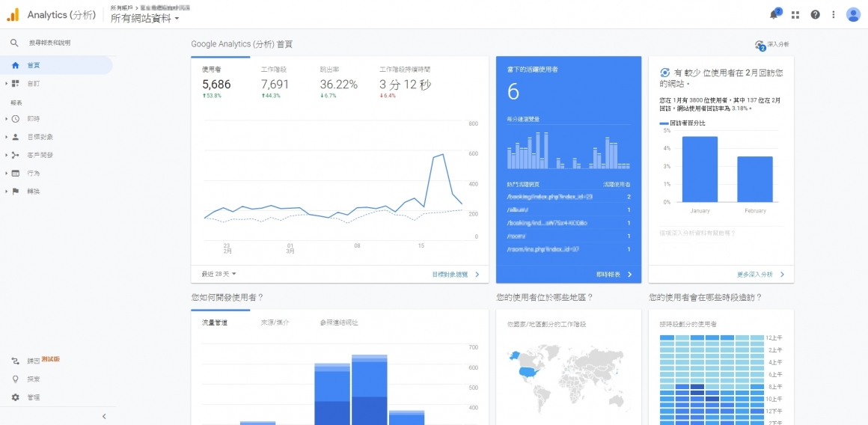
Task: Click the insights icon in the returning users card
Action: coord(664,73)
